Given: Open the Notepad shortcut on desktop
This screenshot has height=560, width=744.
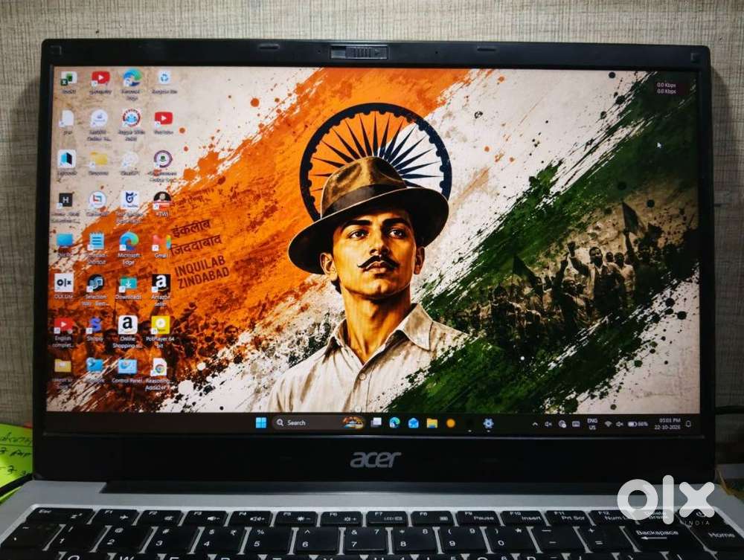Looking at the screenshot, I should [96, 248].
